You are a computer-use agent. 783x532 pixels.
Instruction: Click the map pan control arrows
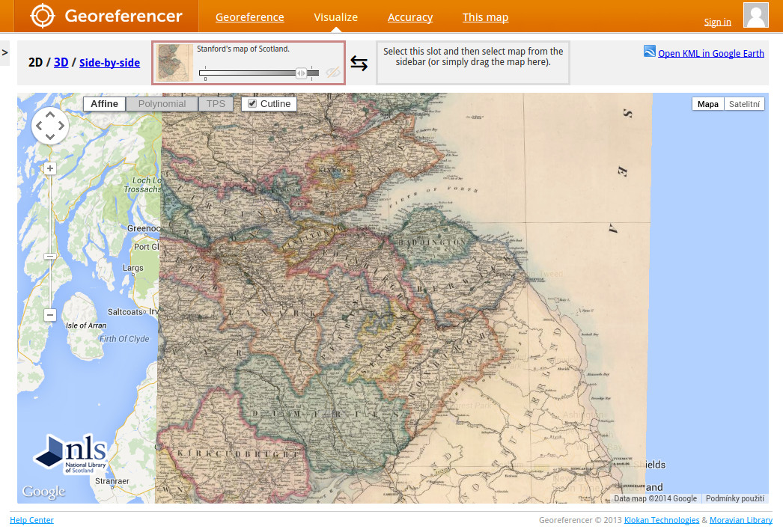click(50, 125)
